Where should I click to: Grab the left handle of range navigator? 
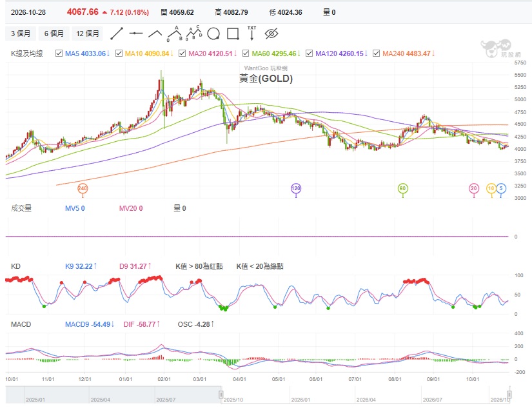pyautogui.click(x=221, y=395)
